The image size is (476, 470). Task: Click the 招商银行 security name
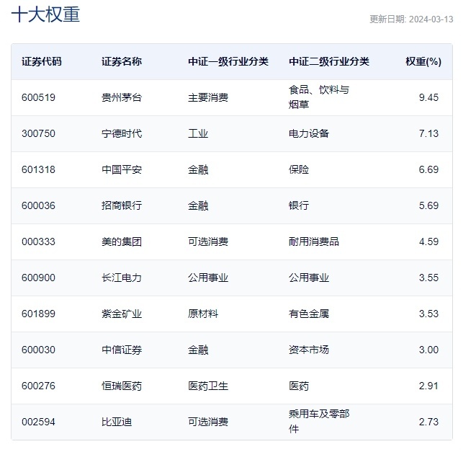pyautogui.click(x=122, y=206)
